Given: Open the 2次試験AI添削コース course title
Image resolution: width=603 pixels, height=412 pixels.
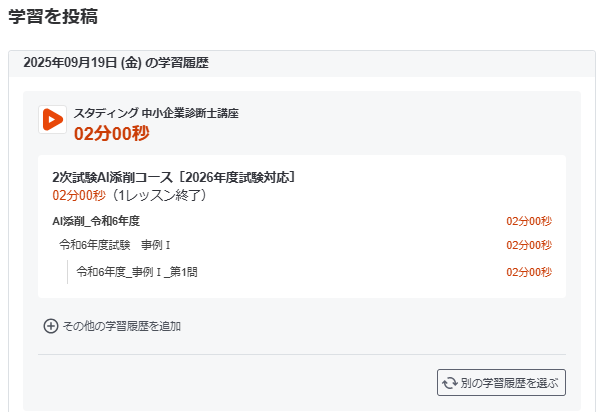Looking at the screenshot, I should [174, 177].
